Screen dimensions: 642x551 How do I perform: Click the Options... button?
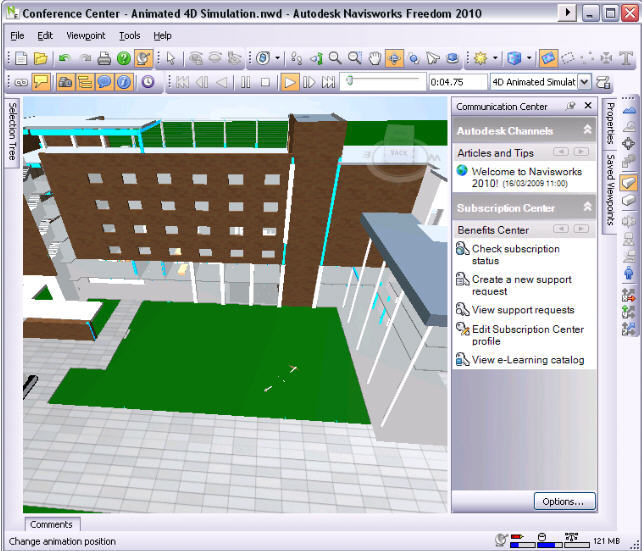(565, 501)
